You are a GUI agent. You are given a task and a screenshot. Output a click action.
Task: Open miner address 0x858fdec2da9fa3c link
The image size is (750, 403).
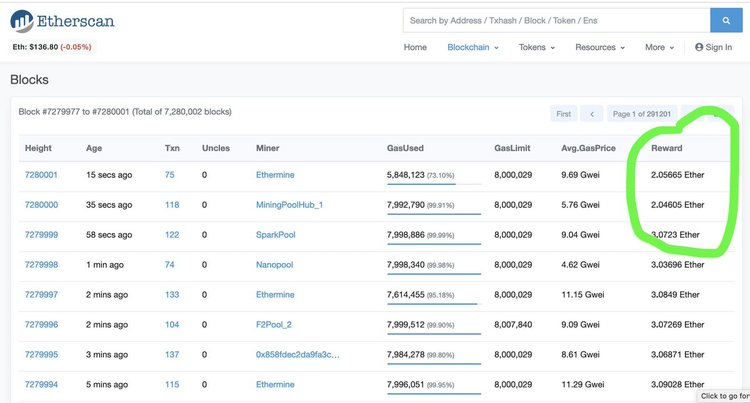299,355
